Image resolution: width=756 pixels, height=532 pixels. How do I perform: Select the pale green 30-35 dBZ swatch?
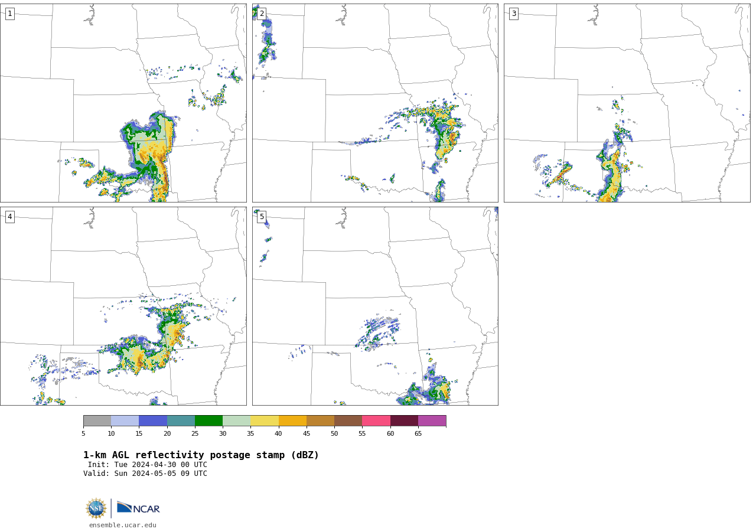(237, 421)
